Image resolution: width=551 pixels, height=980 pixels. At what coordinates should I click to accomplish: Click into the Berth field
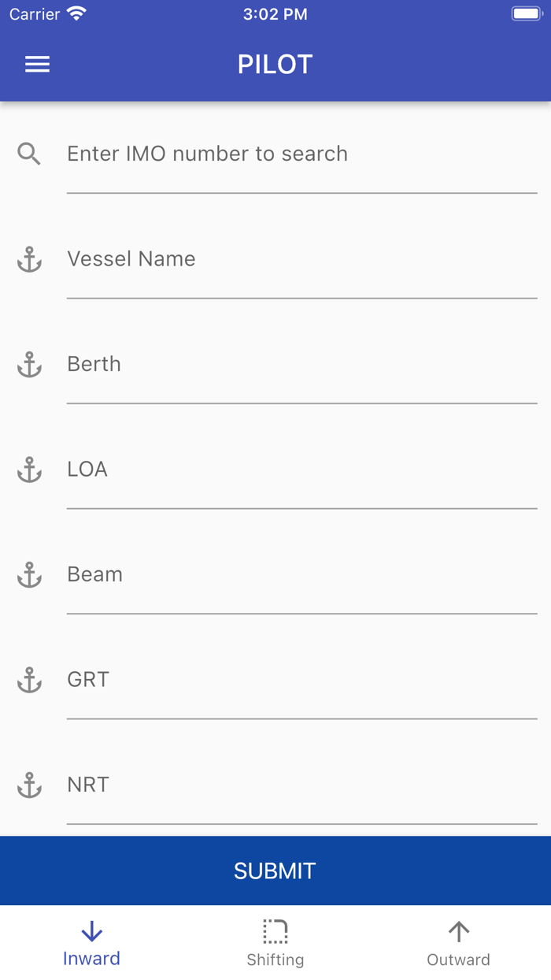(301, 365)
